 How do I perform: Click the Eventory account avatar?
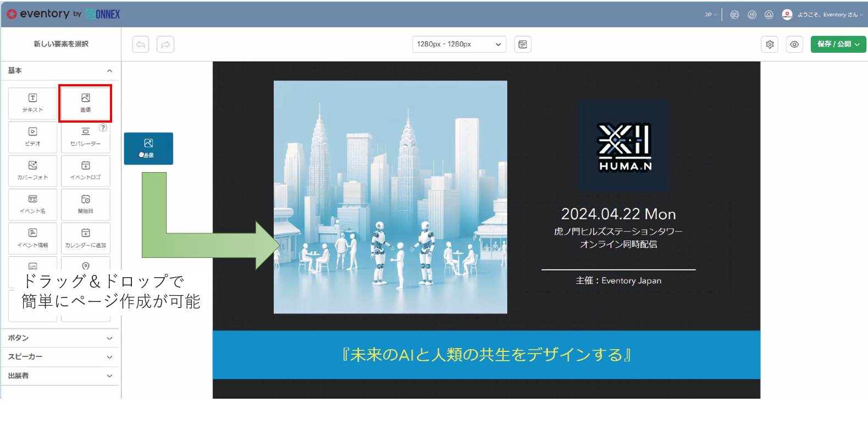(787, 15)
